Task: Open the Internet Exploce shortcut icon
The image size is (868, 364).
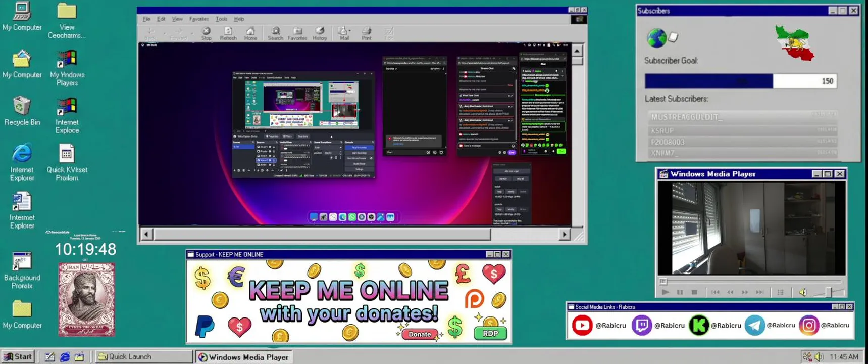Action: [67, 115]
